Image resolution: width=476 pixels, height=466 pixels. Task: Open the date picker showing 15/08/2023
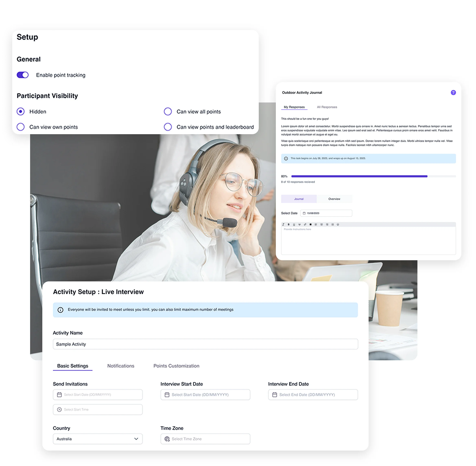(326, 213)
